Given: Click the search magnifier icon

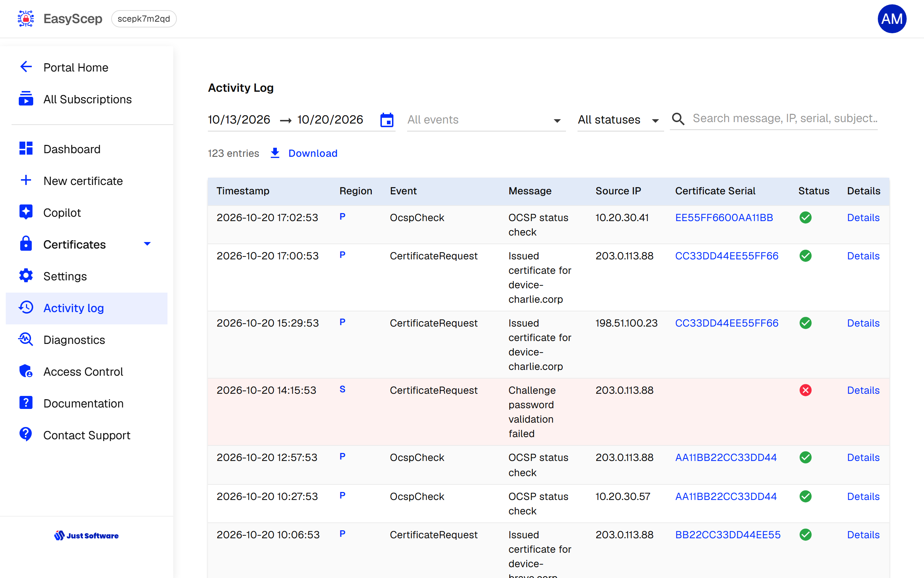Looking at the screenshot, I should coord(678,119).
